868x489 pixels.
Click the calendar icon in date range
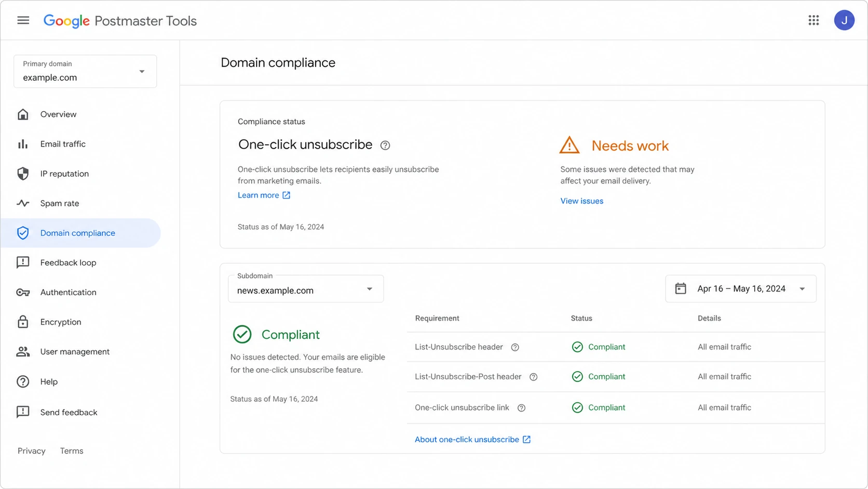coord(681,288)
